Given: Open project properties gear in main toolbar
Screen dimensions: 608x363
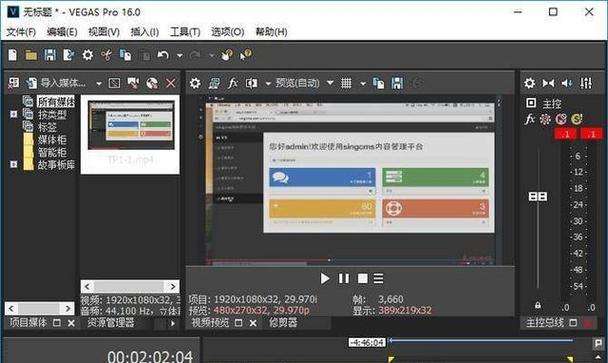Looking at the screenshot, I should [x=88, y=55].
